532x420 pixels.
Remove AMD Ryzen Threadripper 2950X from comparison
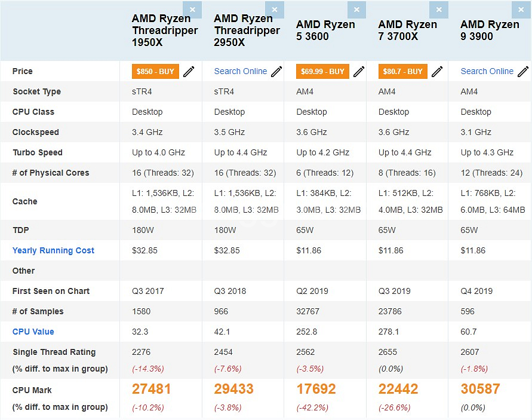click(x=274, y=10)
